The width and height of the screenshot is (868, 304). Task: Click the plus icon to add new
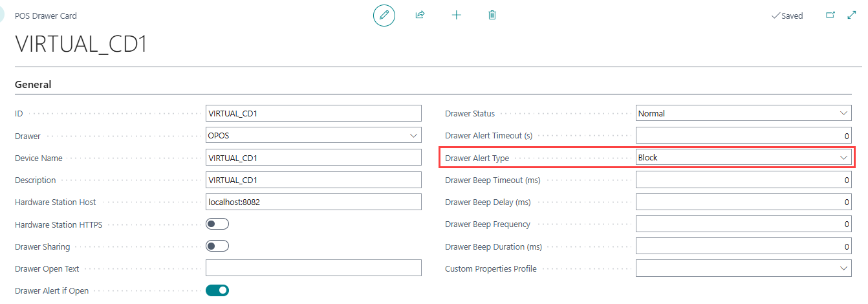[456, 15]
